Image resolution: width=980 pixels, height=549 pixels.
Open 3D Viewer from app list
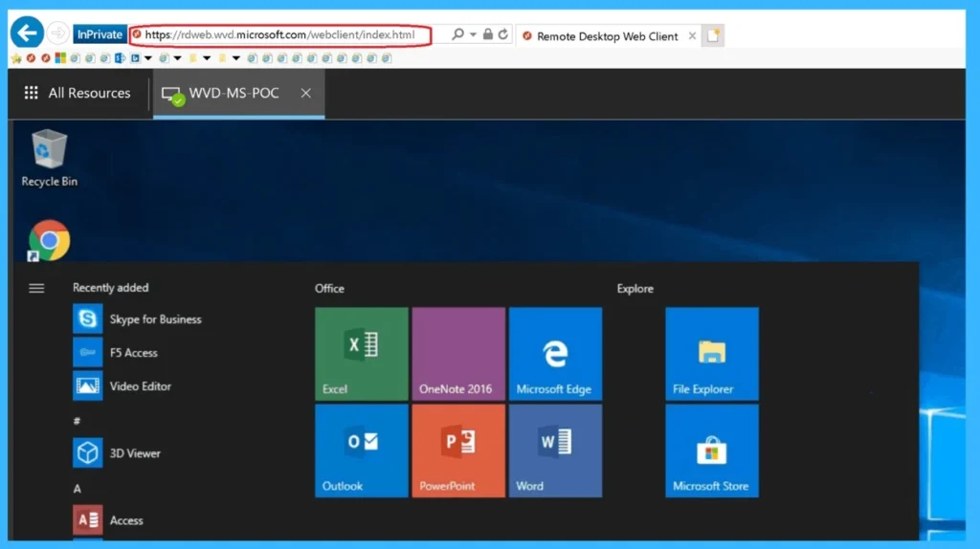click(x=117, y=453)
